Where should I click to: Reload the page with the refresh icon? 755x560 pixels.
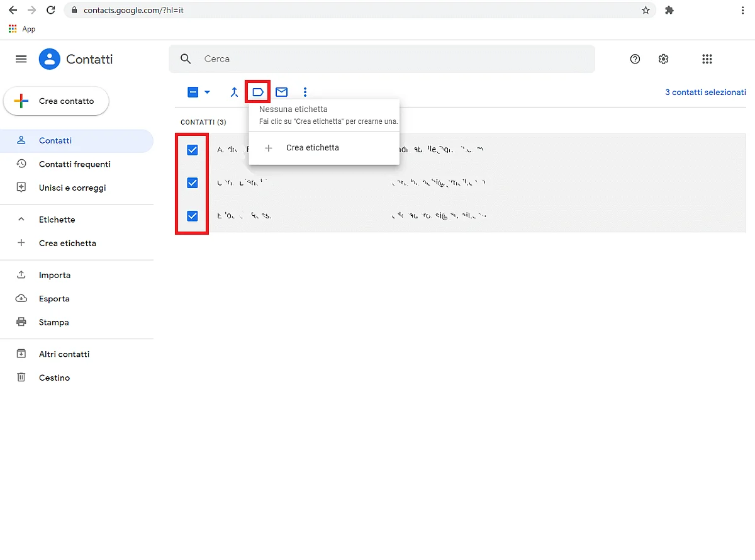pos(51,10)
